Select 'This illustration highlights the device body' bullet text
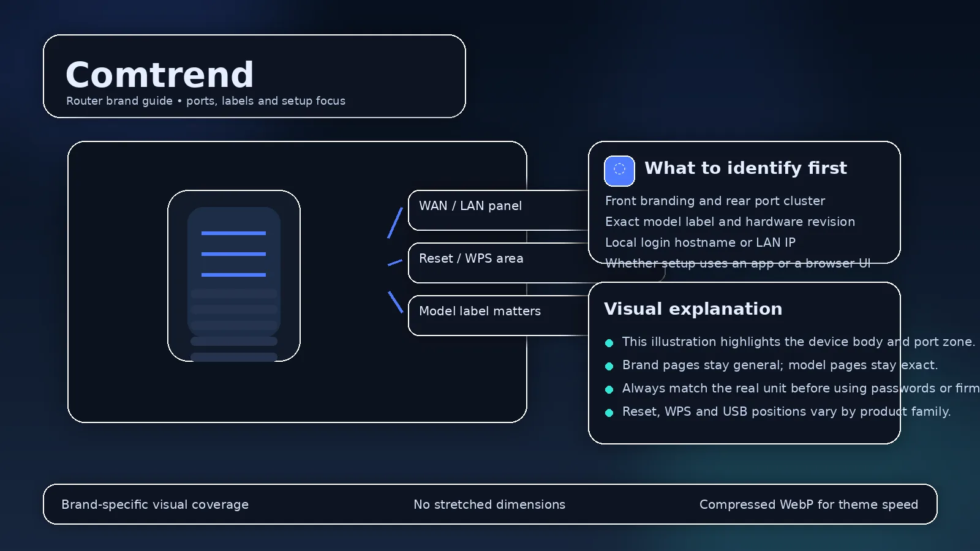The width and height of the screenshot is (980, 551). (x=799, y=342)
